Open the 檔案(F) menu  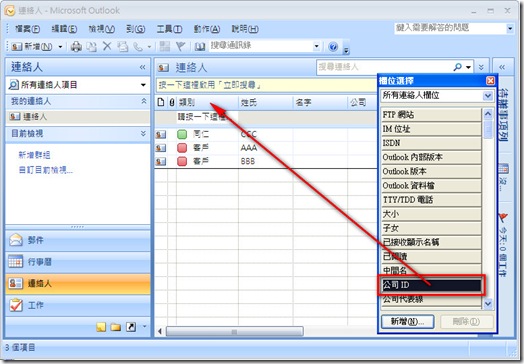point(27,29)
